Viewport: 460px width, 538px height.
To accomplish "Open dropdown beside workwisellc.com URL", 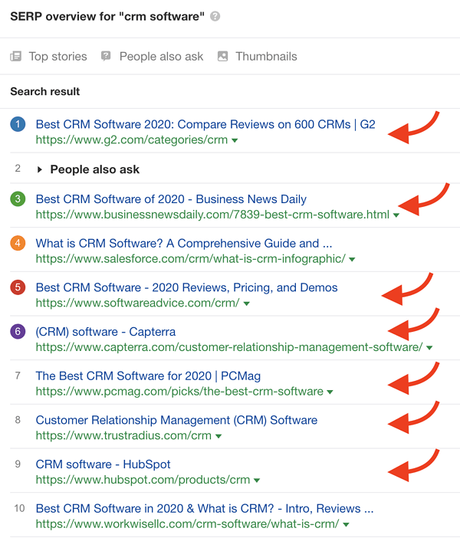I will tap(346, 525).
